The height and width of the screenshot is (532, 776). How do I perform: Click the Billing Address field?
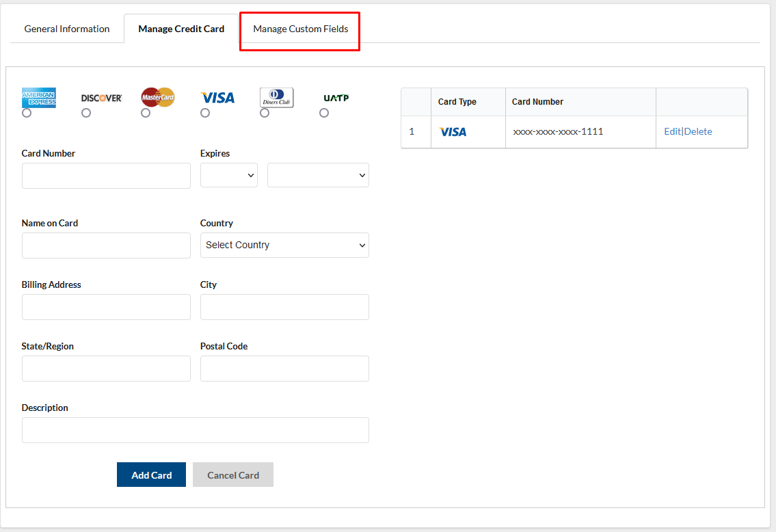click(x=106, y=307)
